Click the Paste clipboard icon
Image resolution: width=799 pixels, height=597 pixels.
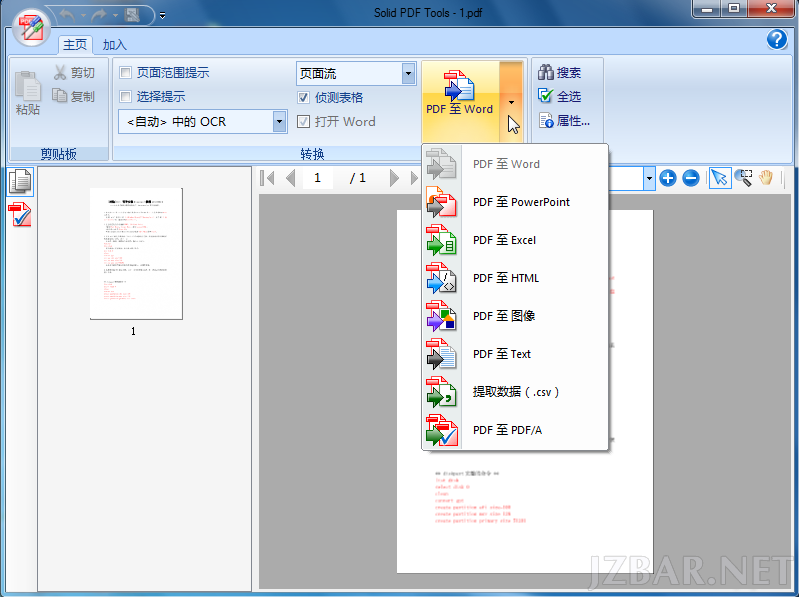click(x=28, y=93)
